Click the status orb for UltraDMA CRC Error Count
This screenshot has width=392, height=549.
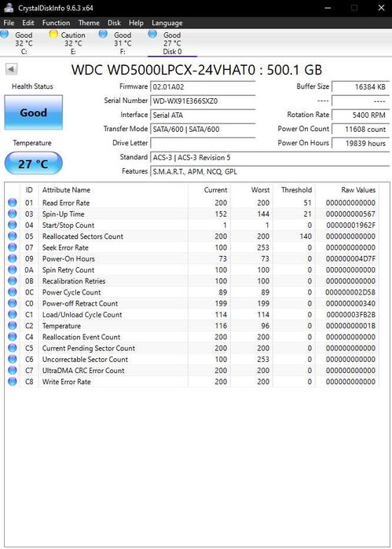tap(13, 371)
